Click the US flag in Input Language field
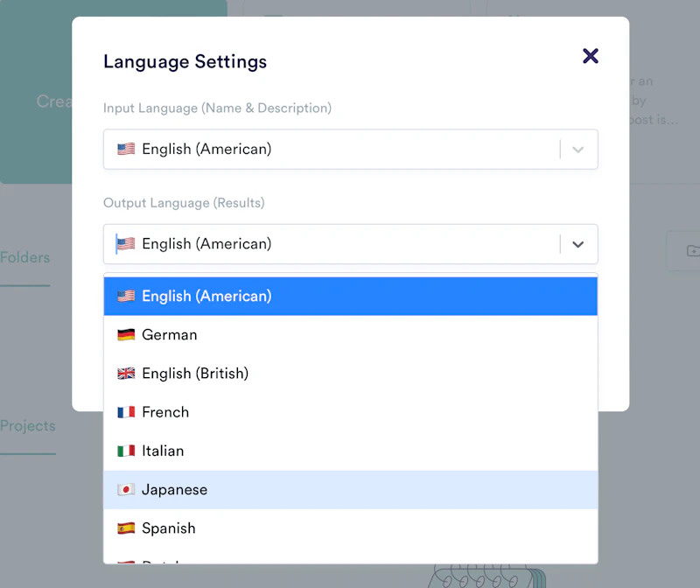 [126, 150]
